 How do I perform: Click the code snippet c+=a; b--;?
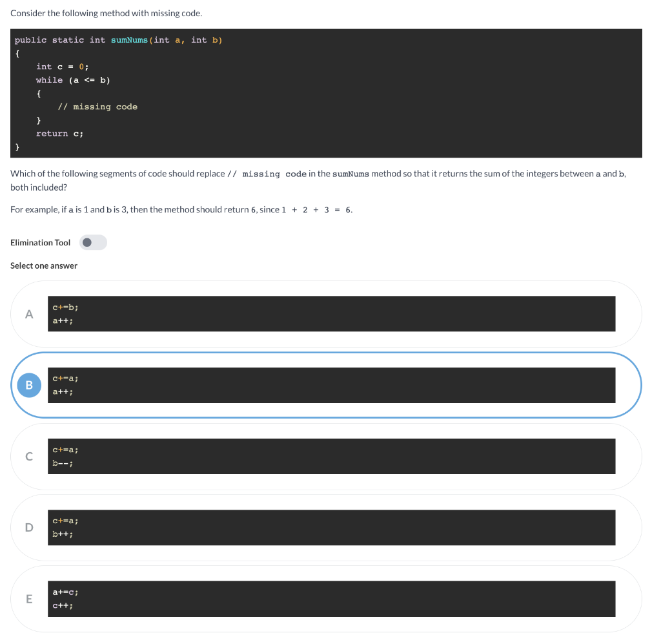pyautogui.click(x=331, y=456)
